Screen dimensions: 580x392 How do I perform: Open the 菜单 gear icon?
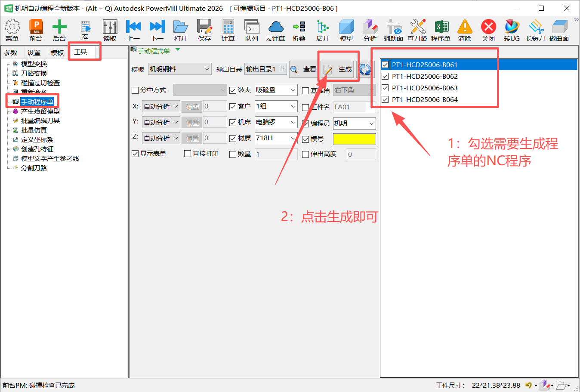click(x=12, y=27)
